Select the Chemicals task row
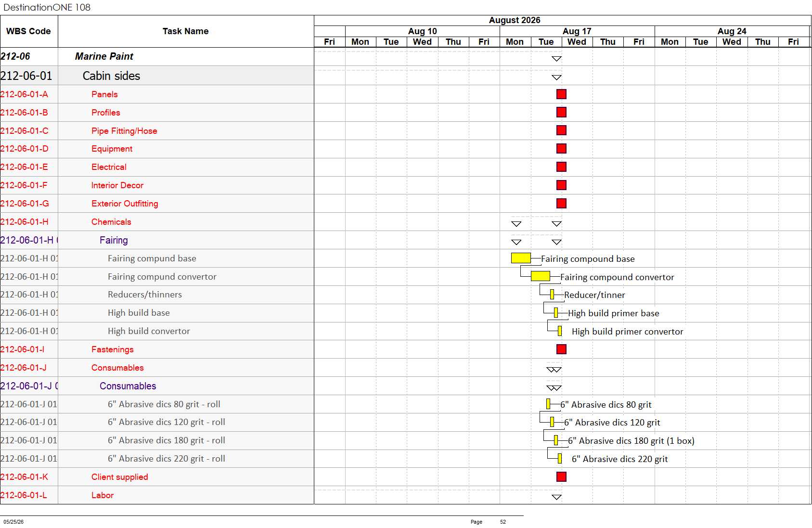This screenshot has height=528, width=812. click(157, 222)
